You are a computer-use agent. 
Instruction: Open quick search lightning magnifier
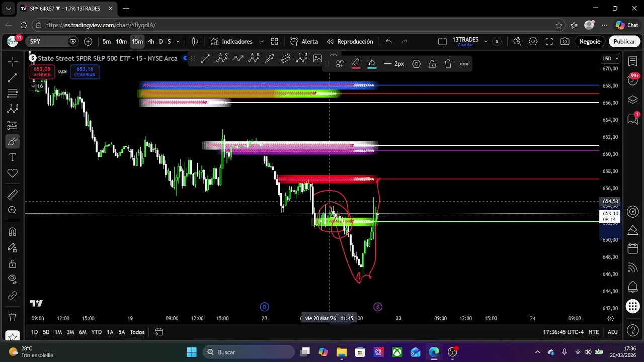point(517,42)
